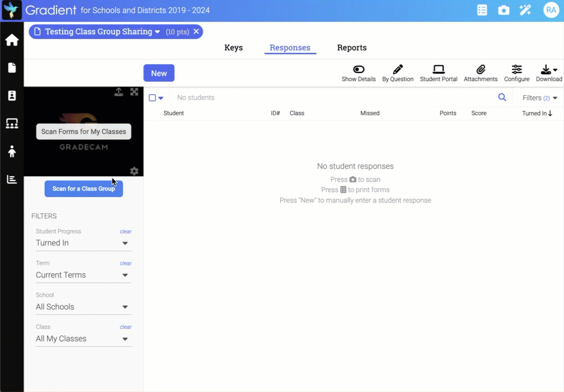This screenshot has height=392, width=564.
Task: Click the document icon in assignment chip
Action: coord(37,32)
